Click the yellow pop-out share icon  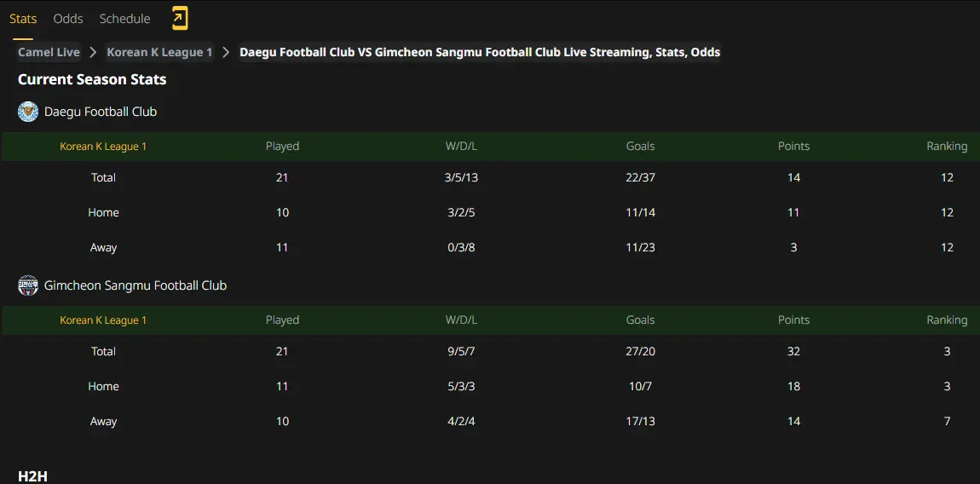[x=179, y=18]
